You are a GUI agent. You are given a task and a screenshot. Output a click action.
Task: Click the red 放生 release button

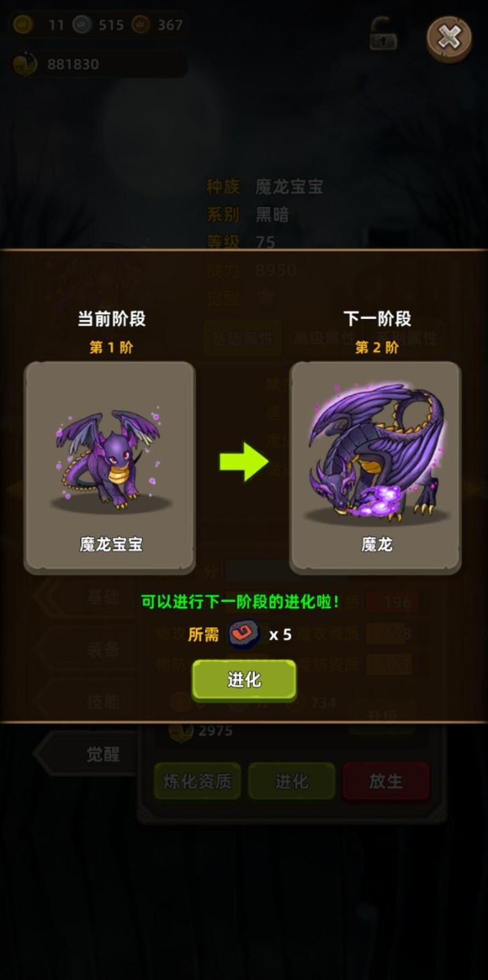[386, 781]
